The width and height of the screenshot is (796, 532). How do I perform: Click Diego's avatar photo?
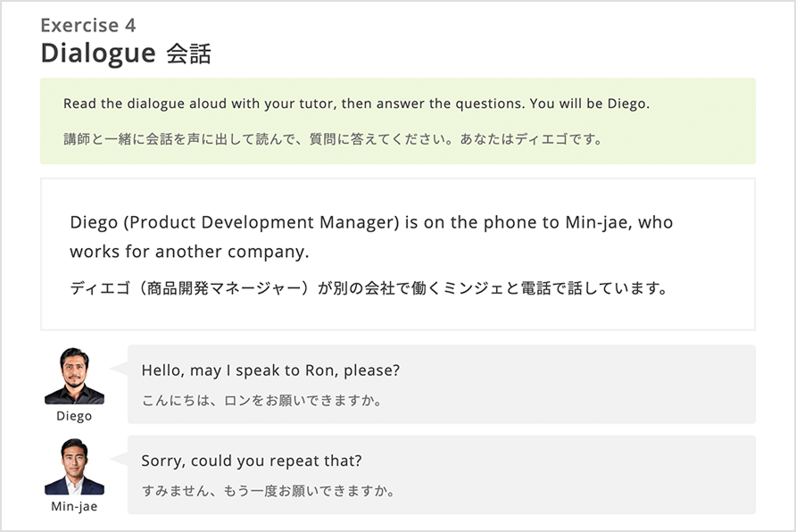[x=74, y=376]
